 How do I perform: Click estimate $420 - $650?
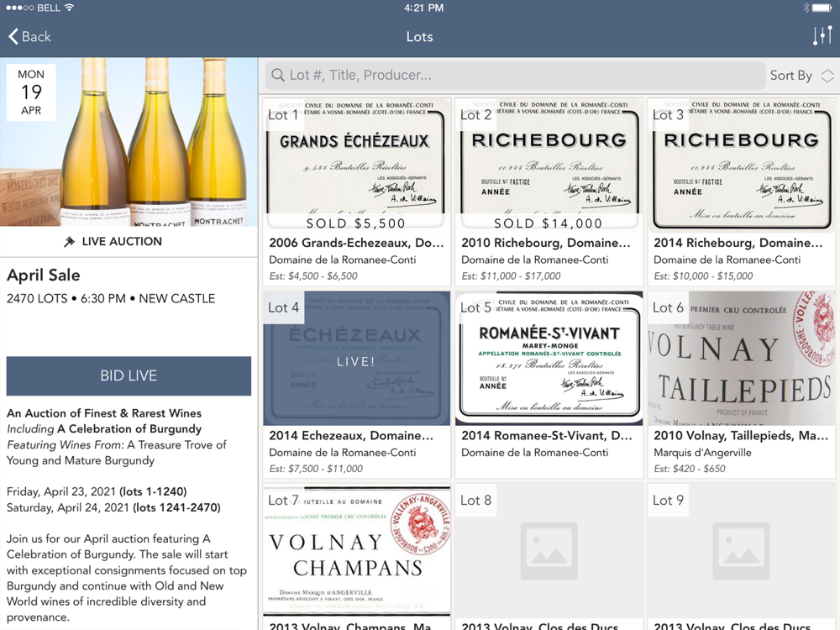click(690, 469)
